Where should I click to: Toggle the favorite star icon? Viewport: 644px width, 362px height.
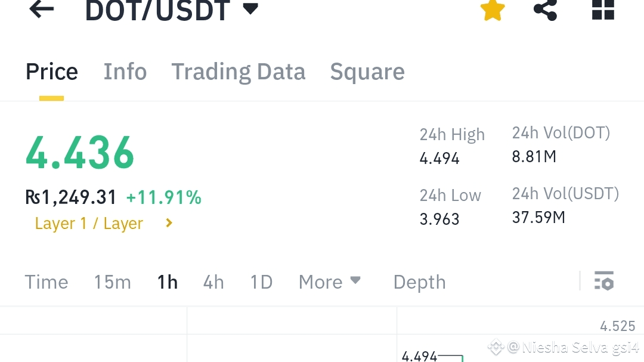(x=492, y=10)
